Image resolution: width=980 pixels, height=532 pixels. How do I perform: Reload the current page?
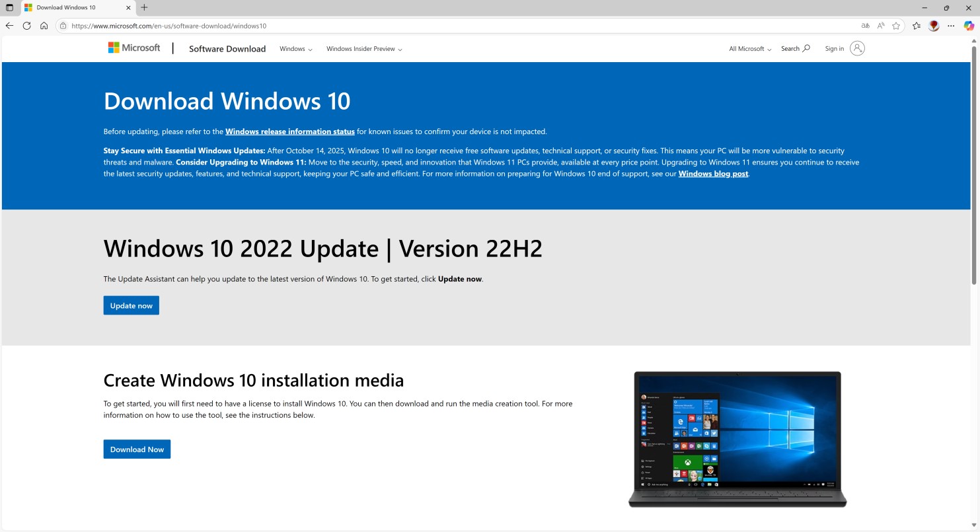[x=26, y=26]
